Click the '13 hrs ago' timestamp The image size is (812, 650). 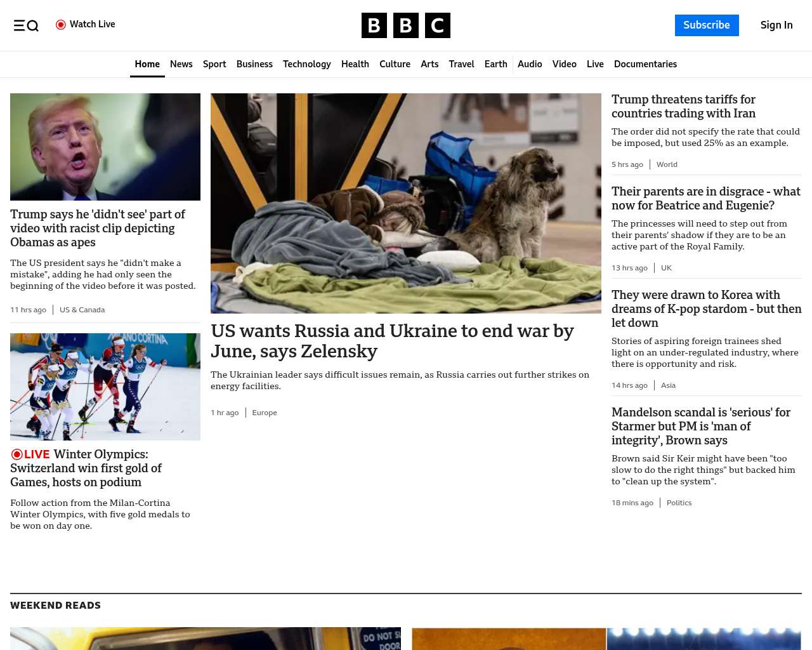pos(629,268)
